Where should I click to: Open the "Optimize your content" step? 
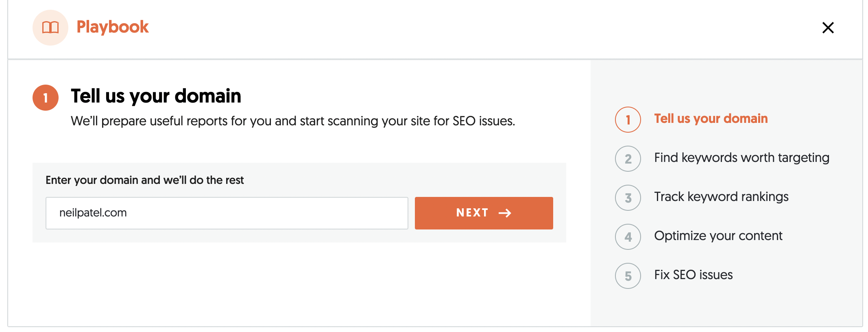point(718,236)
